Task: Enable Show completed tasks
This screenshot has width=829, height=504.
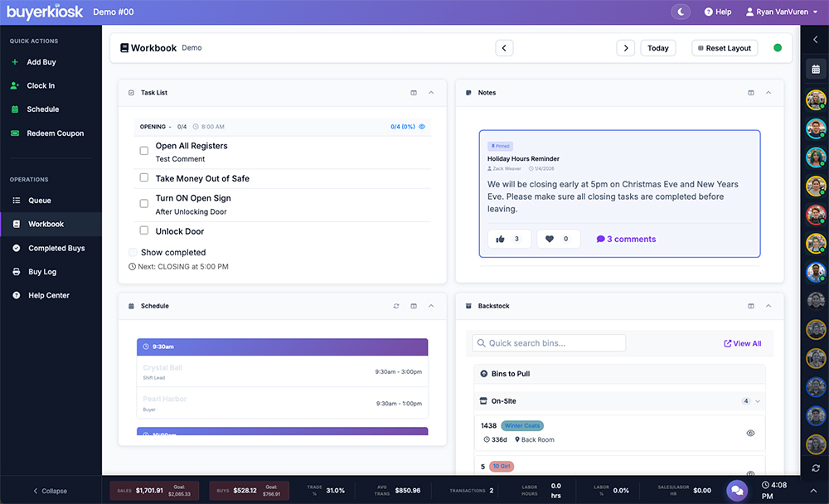Action: [133, 252]
